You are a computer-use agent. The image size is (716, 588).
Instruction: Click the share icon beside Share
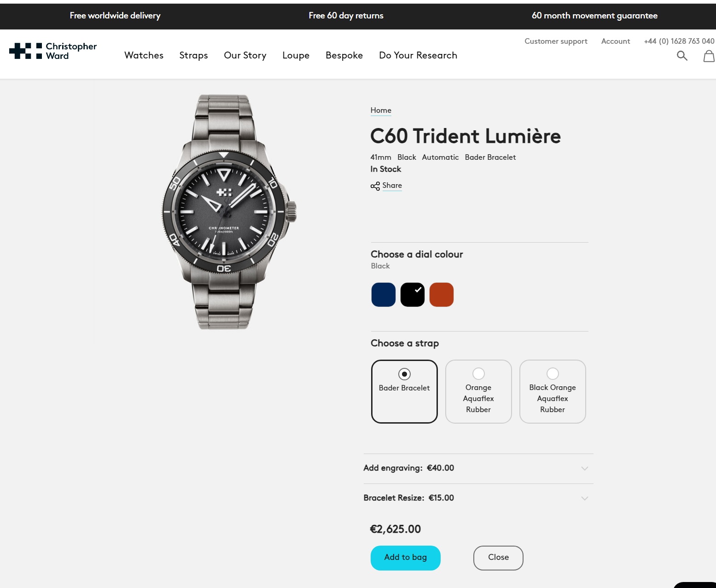tap(375, 186)
